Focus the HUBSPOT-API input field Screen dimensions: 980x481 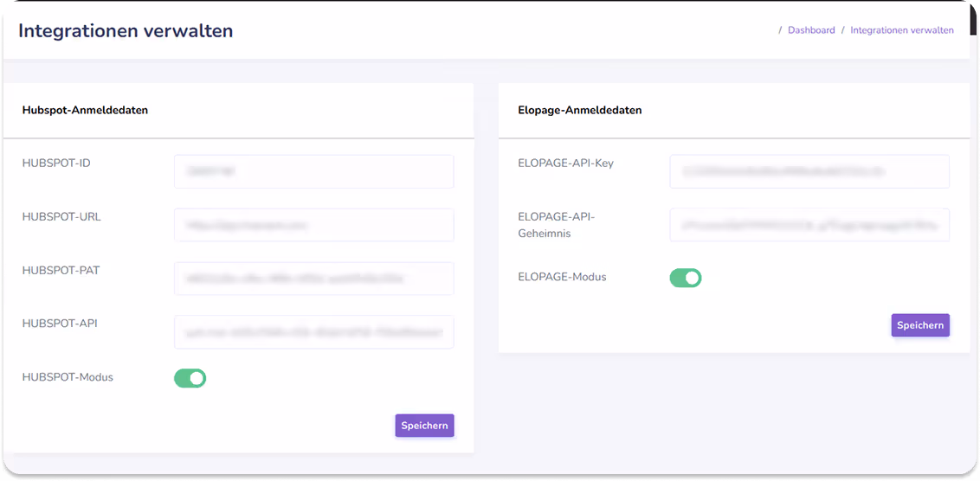(x=313, y=331)
